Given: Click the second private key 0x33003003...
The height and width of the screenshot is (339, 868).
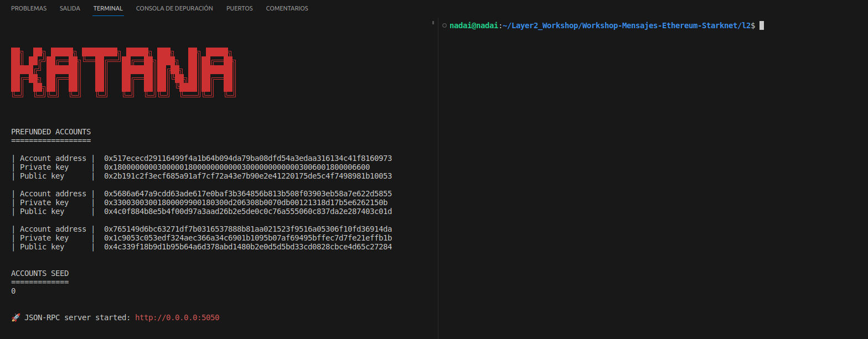Looking at the screenshot, I should pos(246,203).
